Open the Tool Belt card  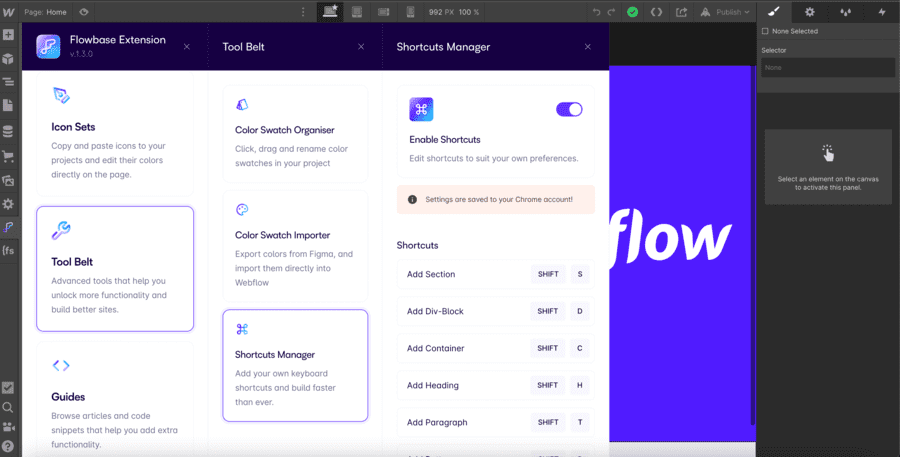click(x=115, y=269)
